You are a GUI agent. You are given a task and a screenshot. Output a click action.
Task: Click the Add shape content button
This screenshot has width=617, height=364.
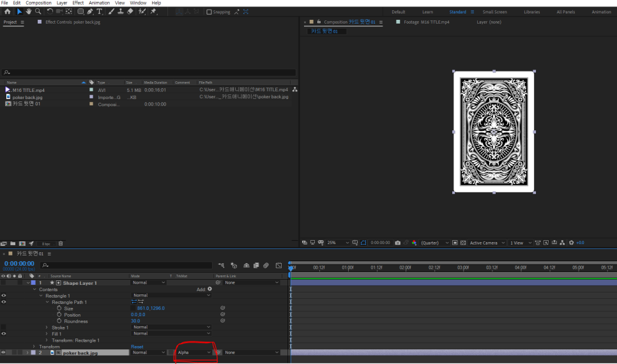[x=209, y=289]
